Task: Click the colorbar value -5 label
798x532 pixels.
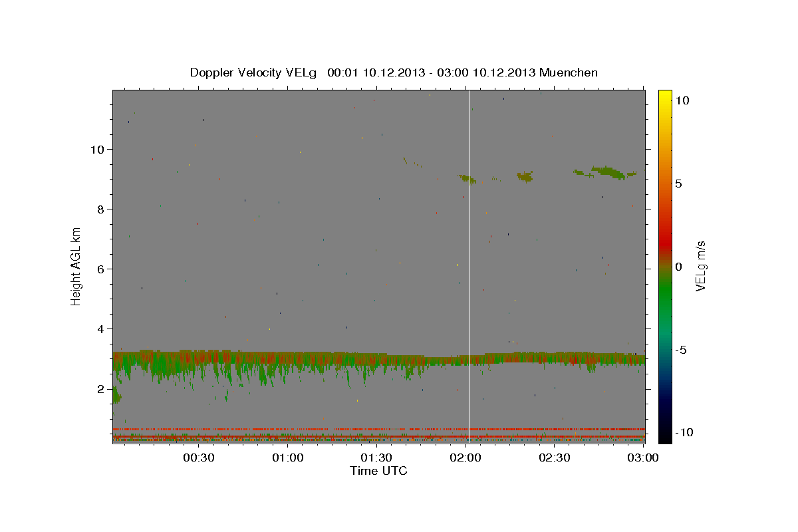Action: [682, 350]
